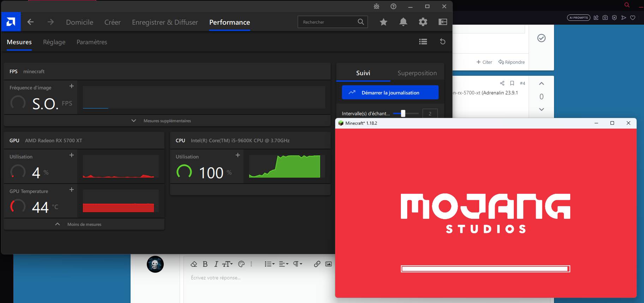Open the bug report icon
644x303 pixels.
pyautogui.click(x=377, y=6)
